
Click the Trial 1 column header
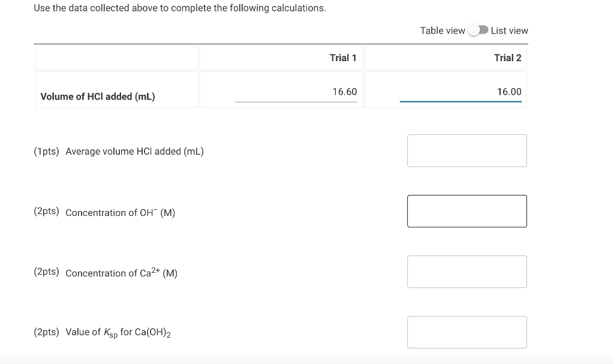tap(342, 58)
